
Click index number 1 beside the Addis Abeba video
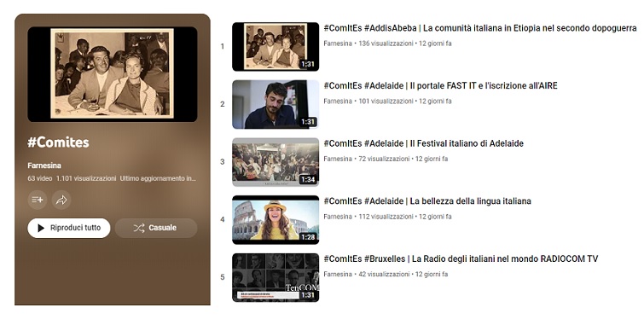tap(222, 46)
